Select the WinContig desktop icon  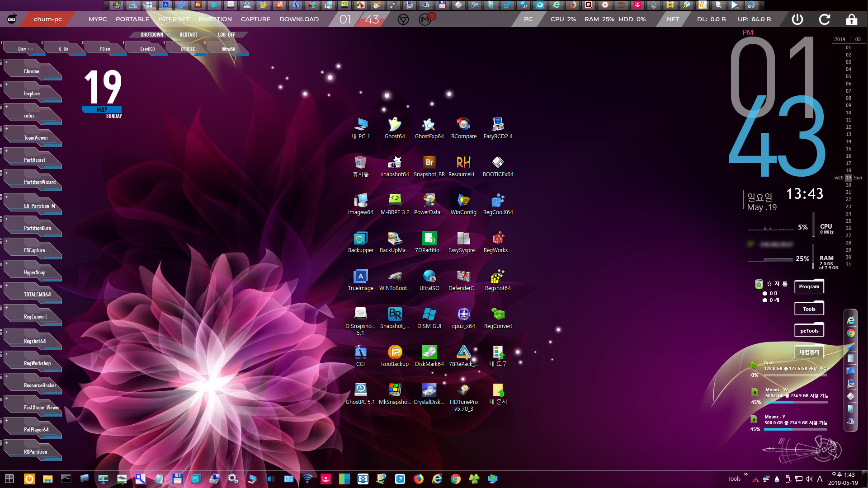point(463,204)
